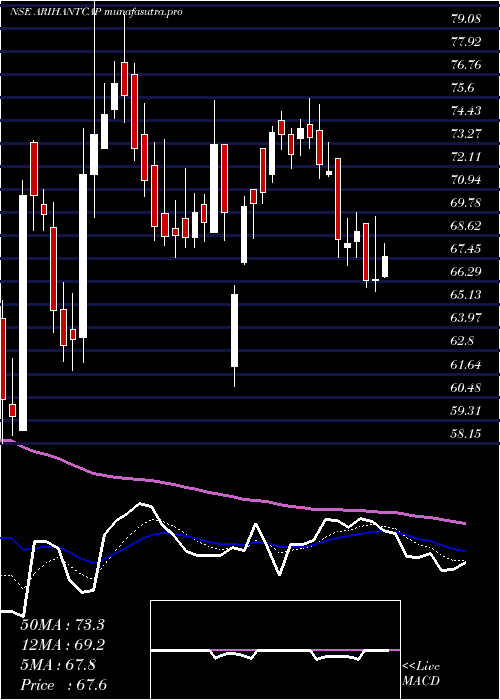
Task: Click the 67.45 price axis label
Action: tap(466, 249)
